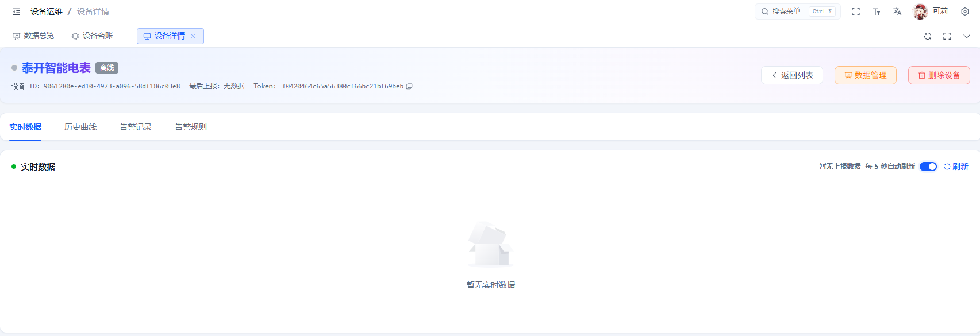
Task: Click the Token hash value text
Action: point(343,86)
